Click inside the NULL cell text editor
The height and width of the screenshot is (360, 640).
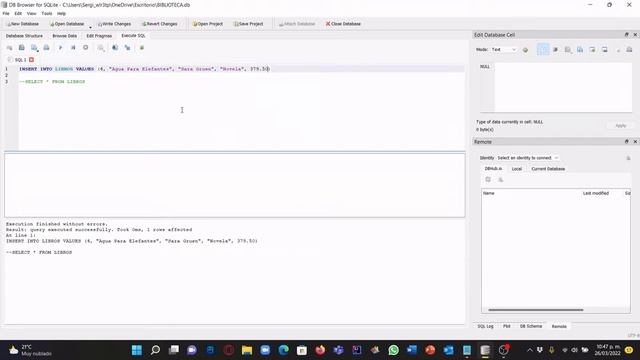(563, 87)
